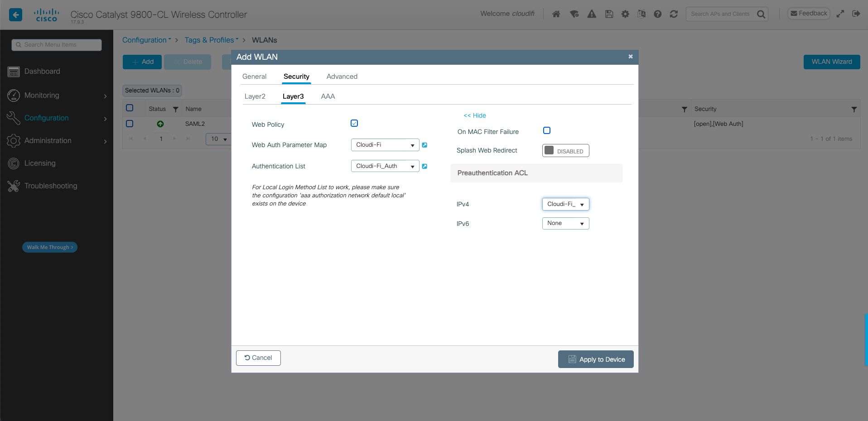Toggle Splash Web Redirect switch

tap(565, 151)
